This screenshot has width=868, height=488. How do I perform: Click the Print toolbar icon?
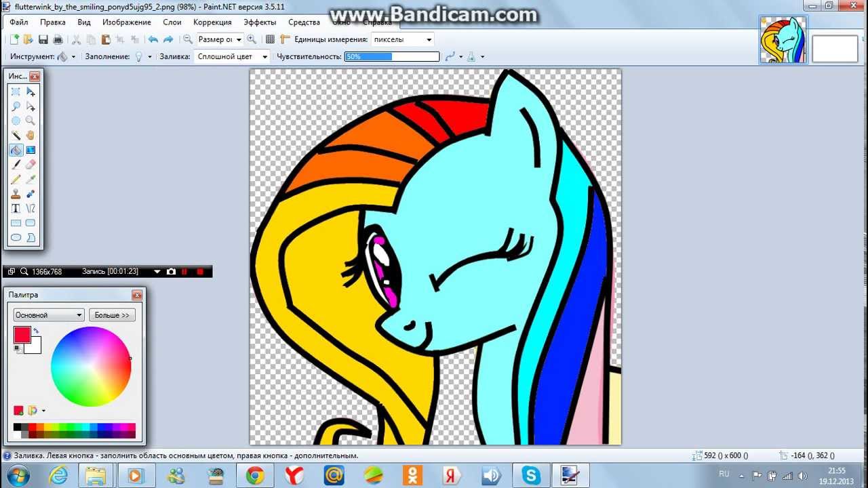[x=58, y=39]
